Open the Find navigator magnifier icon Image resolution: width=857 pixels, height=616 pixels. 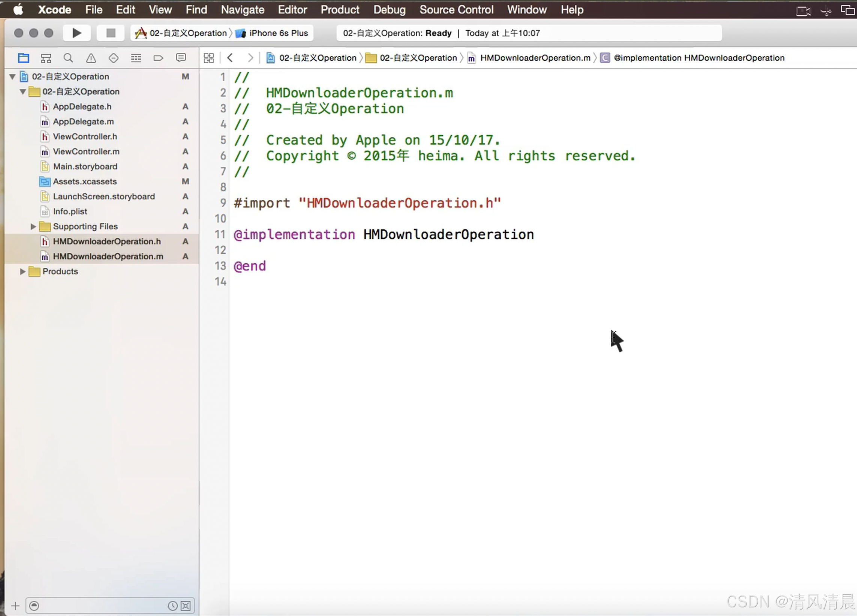[x=68, y=58]
